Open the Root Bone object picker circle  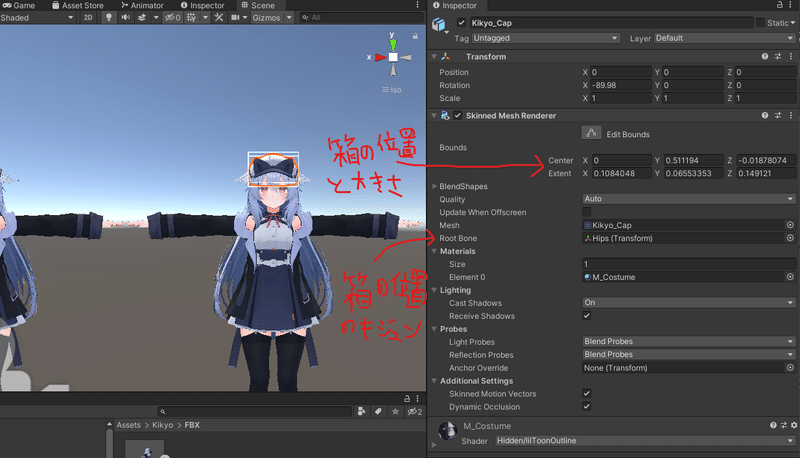point(790,238)
